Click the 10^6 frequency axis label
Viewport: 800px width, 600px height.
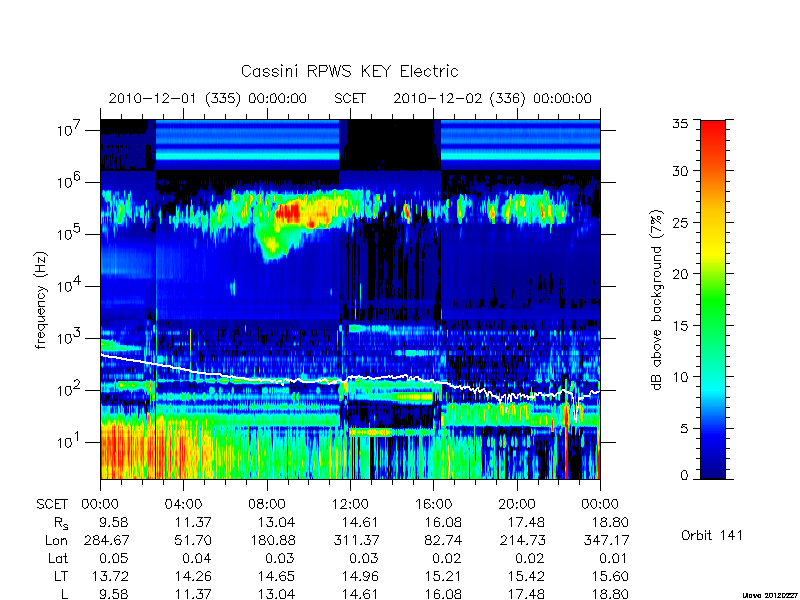(69, 182)
